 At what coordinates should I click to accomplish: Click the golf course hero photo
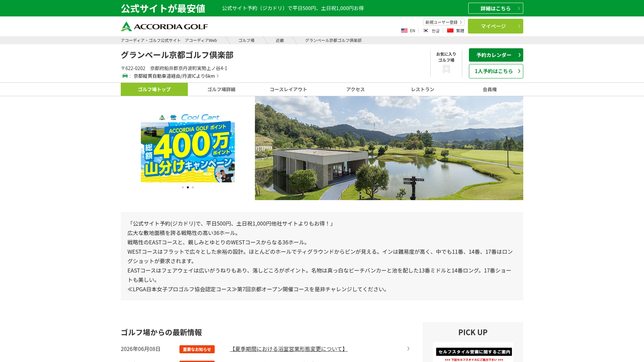pyautogui.click(x=389, y=148)
